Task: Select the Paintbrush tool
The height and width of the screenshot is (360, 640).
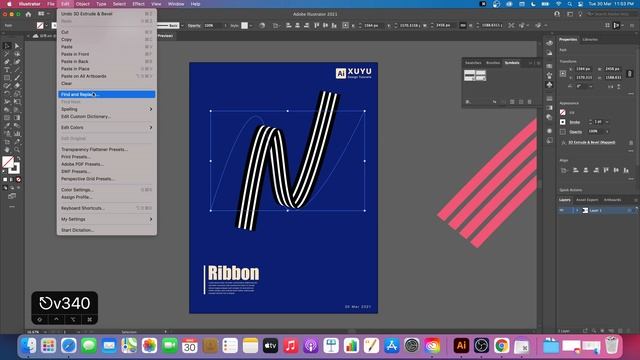Action: tap(17, 78)
